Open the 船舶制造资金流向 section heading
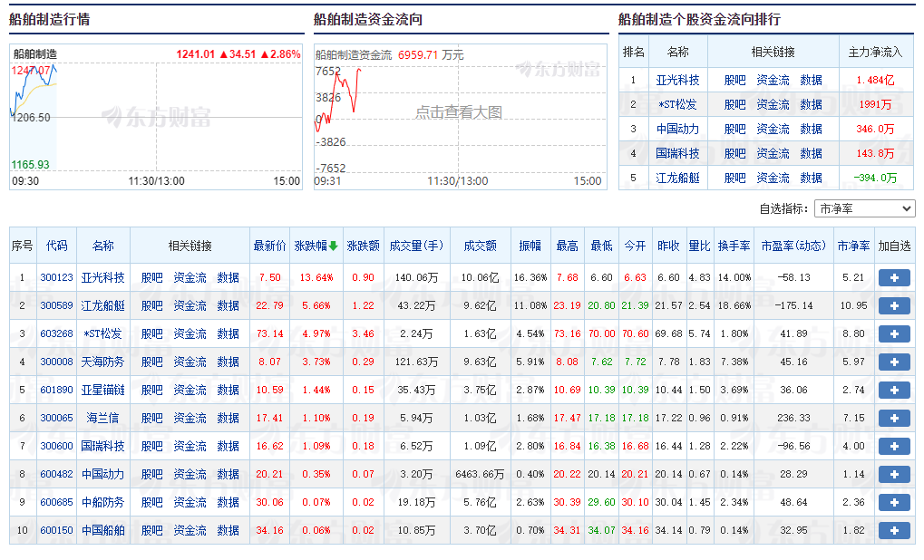This screenshot has width=924, height=560. (368, 19)
